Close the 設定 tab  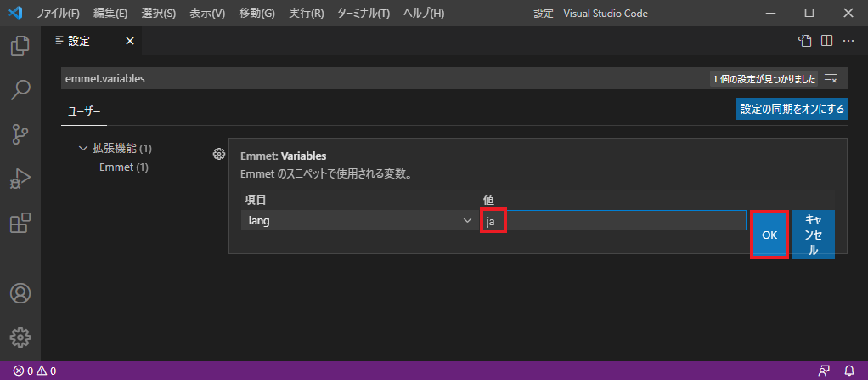click(130, 41)
